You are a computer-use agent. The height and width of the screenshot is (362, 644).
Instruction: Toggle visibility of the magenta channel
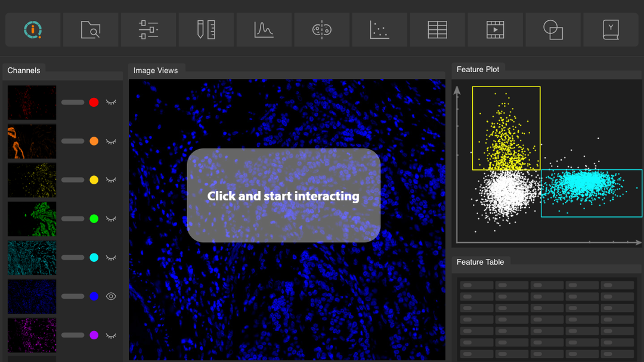[x=111, y=335]
